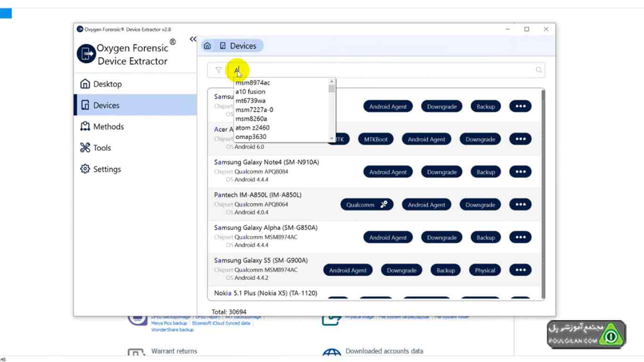
Task: Click the Methods icon in sidebar
Action: tap(85, 126)
